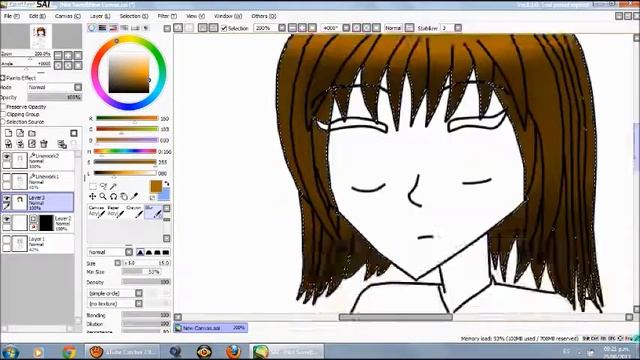
Task: Collapse the Paints Effect section
Action: (x=3, y=78)
